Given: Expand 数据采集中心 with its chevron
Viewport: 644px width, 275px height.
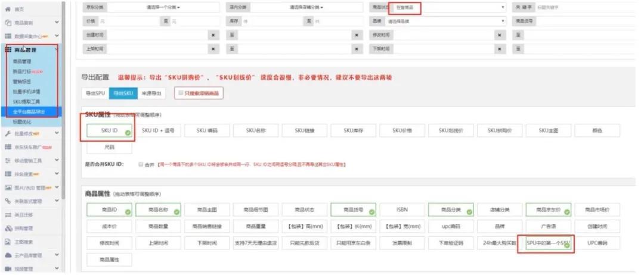Looking at the screenshot, I should click(57, 36).
